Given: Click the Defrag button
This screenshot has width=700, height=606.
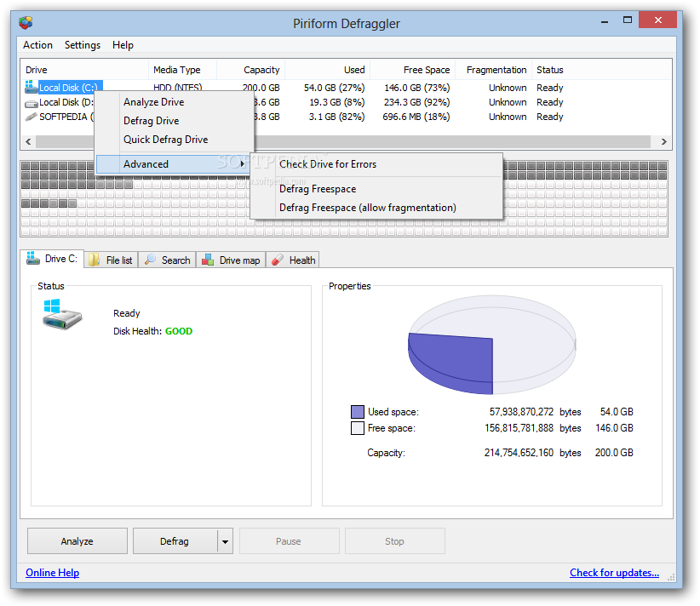Looking at the screenshot, I should click(x=175, y=541).
